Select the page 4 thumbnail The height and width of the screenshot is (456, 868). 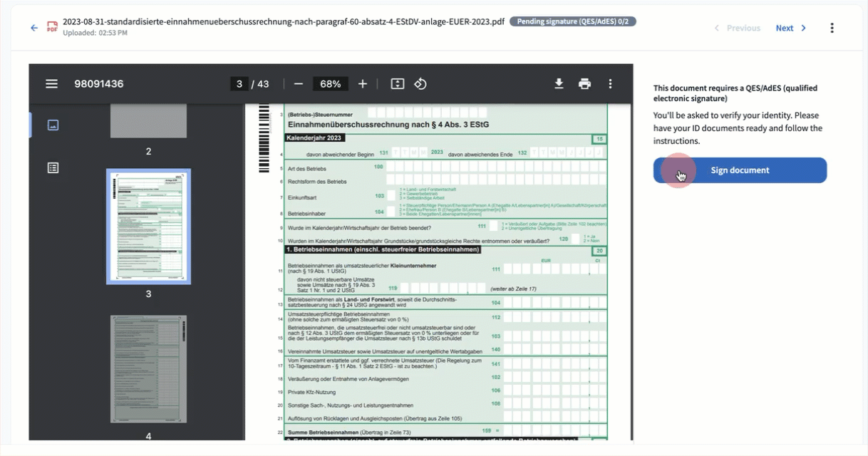click(x=148, y=370)
